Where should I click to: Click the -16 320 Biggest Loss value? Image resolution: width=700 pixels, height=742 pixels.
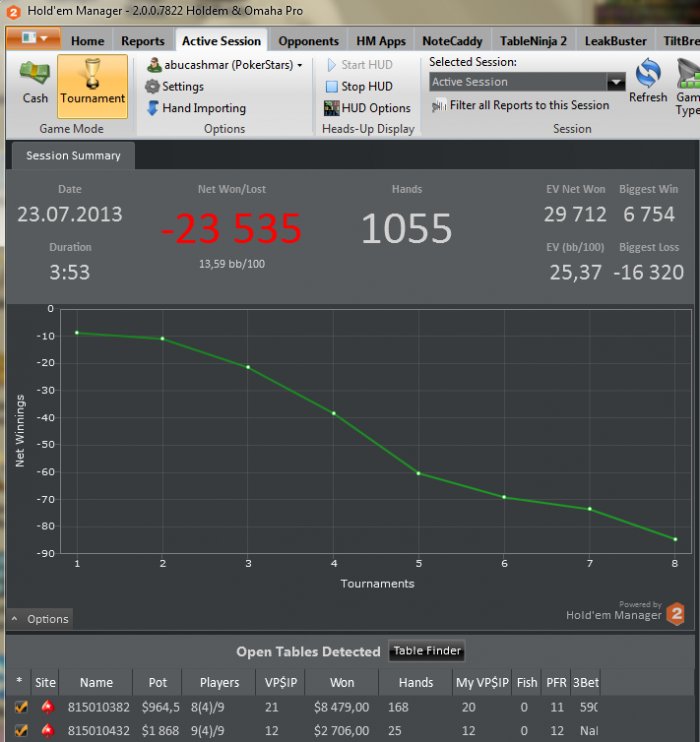point(648,272)
